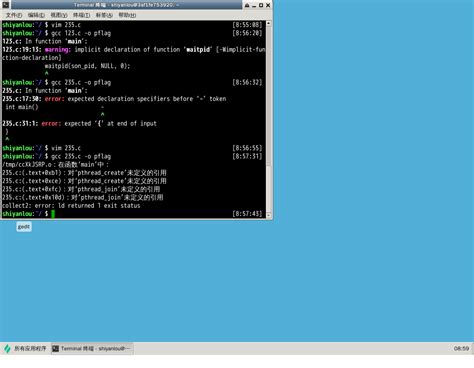Click the 235.c:17:50 error line
Viewport: 474px width, 368px height.
(114, 99)
